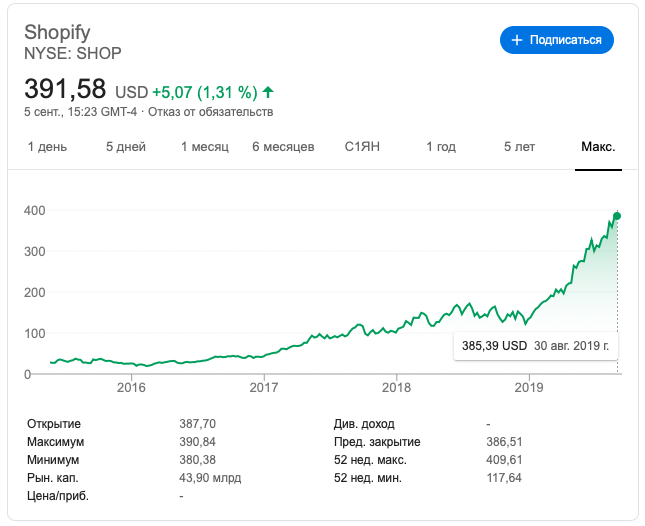This screenshot has width=645, height=526.
Task: Click the green end-point dot on the chart
Action: pyautogui.click(x=617, y=216)
